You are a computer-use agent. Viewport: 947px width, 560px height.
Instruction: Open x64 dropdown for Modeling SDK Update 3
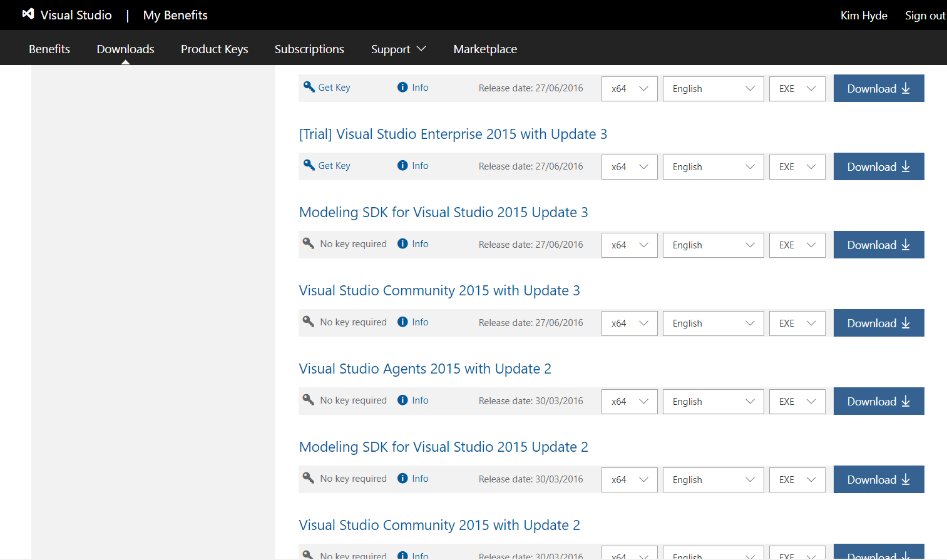(x=630, y=245)
